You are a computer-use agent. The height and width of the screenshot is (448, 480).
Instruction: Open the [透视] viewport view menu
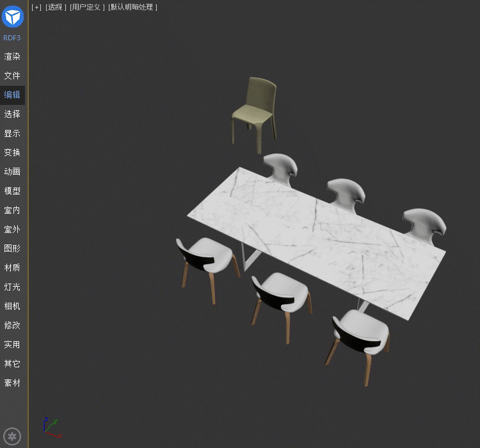click(56, 7)
